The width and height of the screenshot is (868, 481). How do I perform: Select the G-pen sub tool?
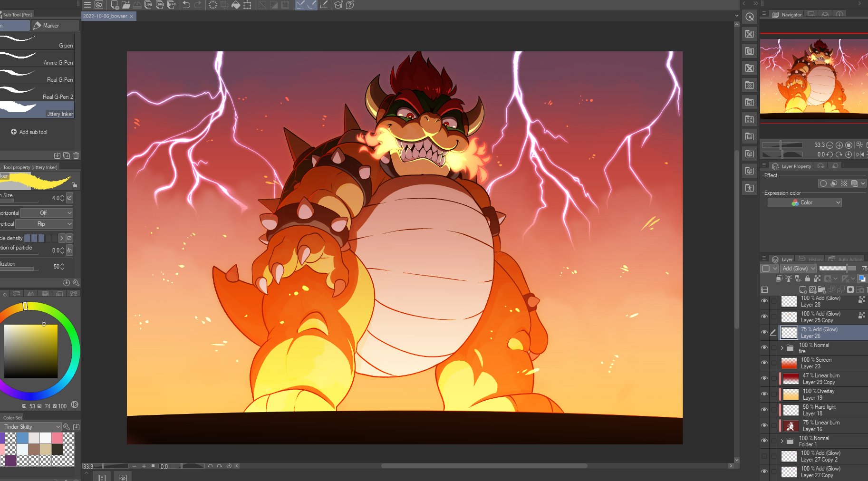[x=37, y=41]
